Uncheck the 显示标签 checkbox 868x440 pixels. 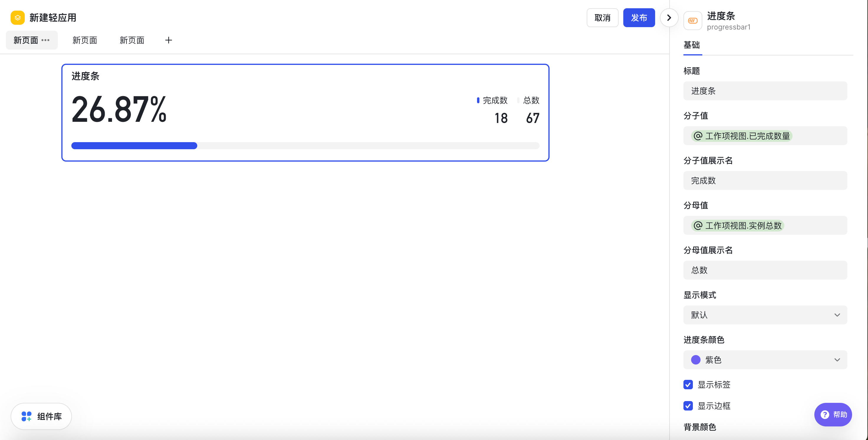point(688,385)
